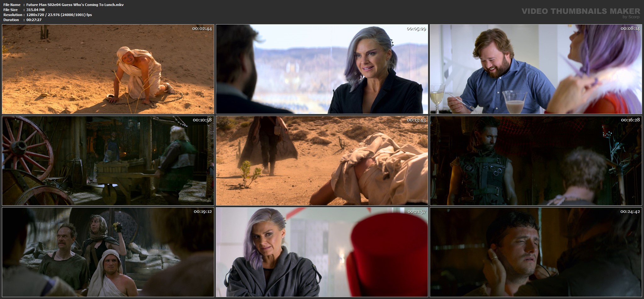Select the file name 'Future Man S02e04 Guess Who's Coming To Lunch.mkv'

pyautogui.click(x=75, y=5)
